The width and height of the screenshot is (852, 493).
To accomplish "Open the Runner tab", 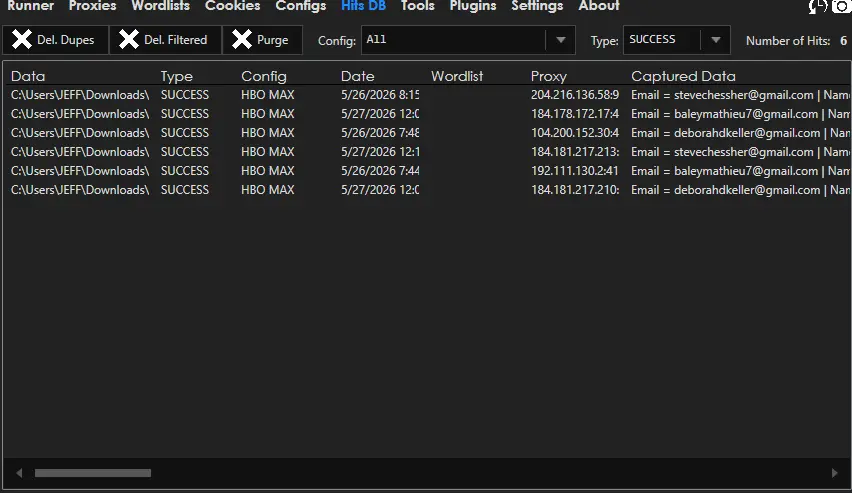I will pyautogui.click(x=30, y=6).
